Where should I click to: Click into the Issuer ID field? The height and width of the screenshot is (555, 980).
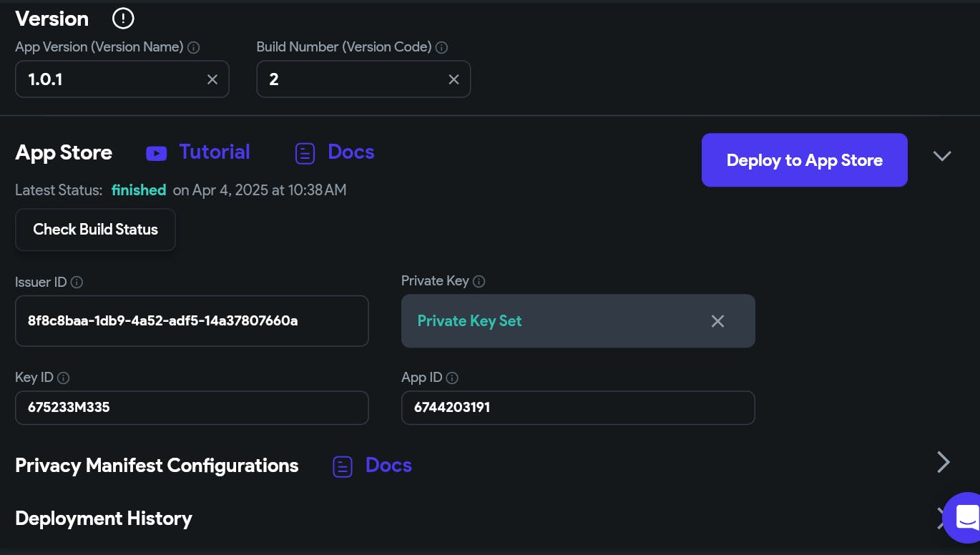(x=192, y=321)
